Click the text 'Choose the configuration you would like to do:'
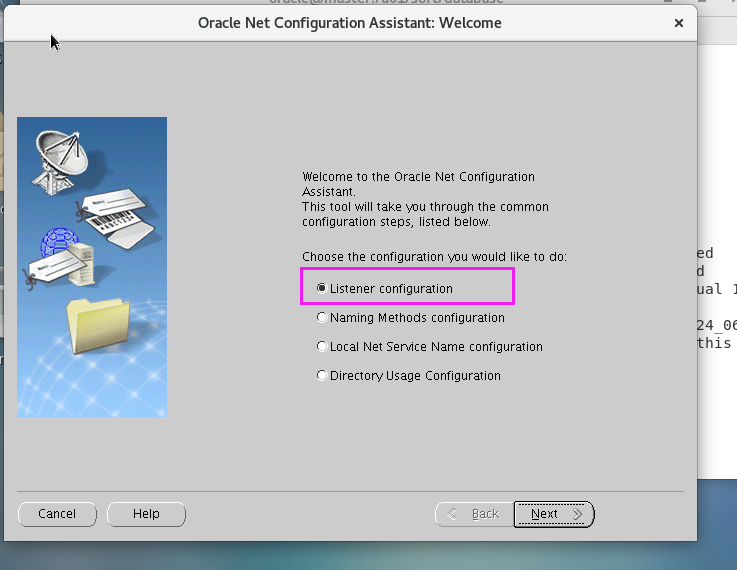737x570 pixels. [x=434, y=257]
